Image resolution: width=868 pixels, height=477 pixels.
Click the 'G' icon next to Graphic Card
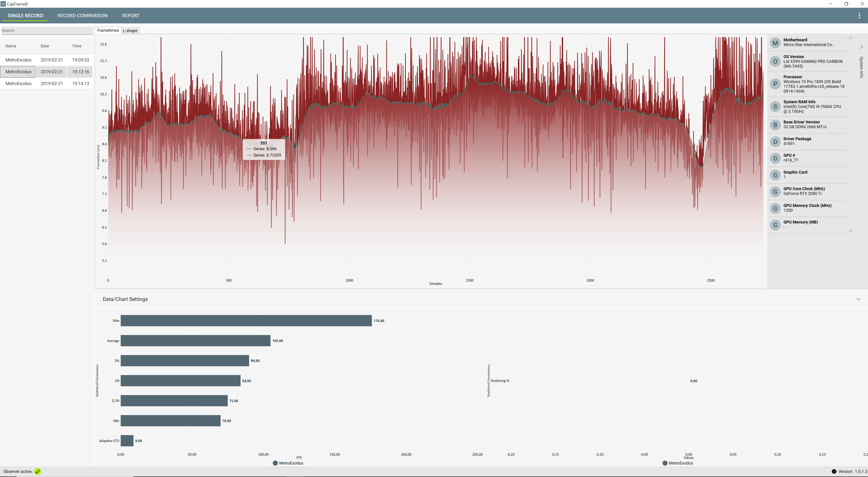pos(775,175)
